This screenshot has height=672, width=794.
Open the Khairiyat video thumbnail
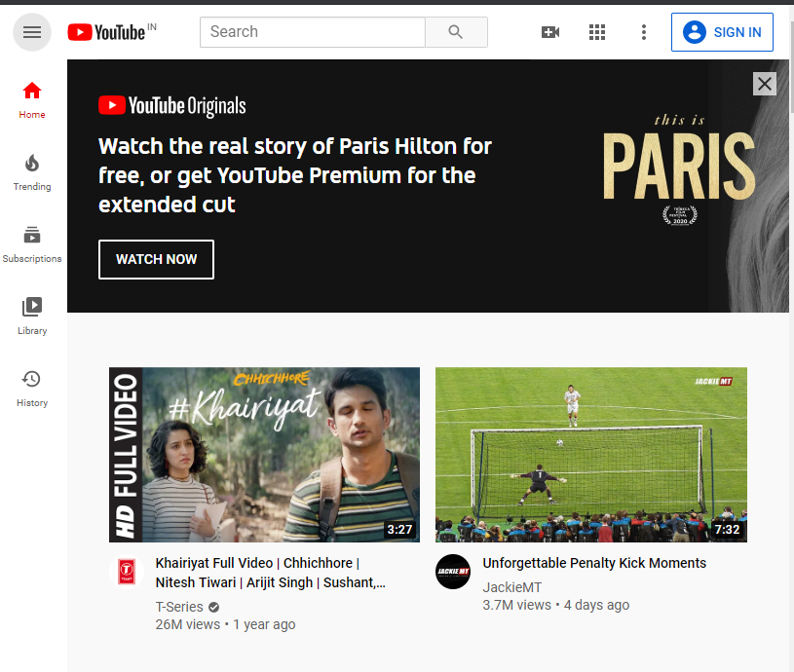[x=264, y=455]
